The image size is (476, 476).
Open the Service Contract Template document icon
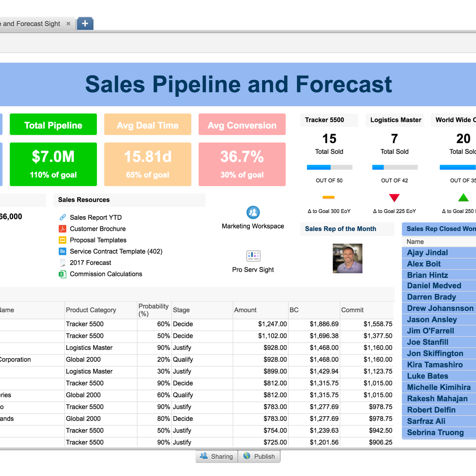(x=62, y=251)
